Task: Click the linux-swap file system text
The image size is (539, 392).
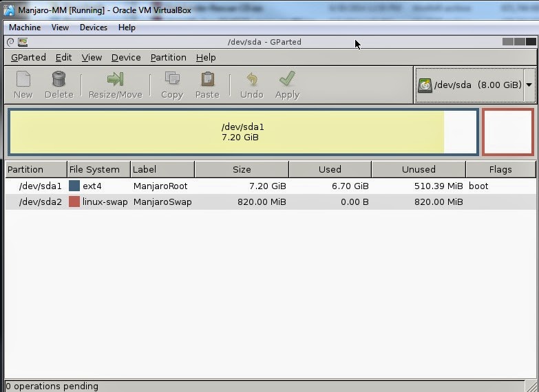Action: [x=105, y=202]
